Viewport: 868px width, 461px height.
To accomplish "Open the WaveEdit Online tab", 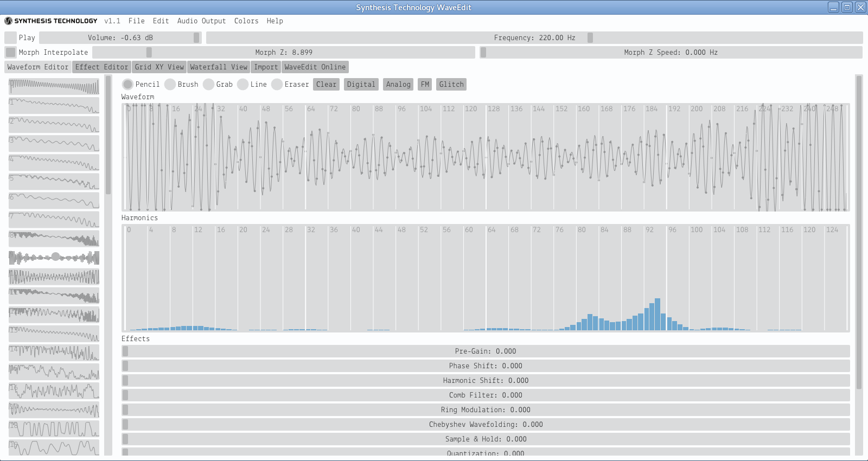I will 315,67.
